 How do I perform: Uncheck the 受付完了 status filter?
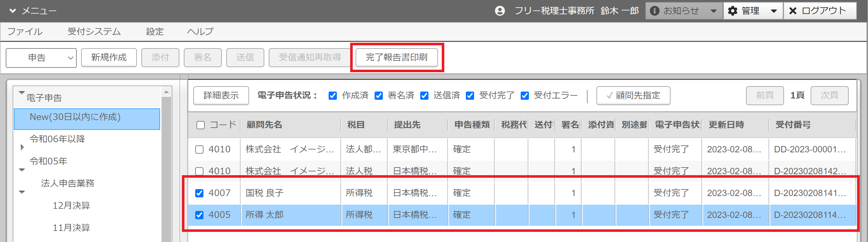click(x=470, y=96)
